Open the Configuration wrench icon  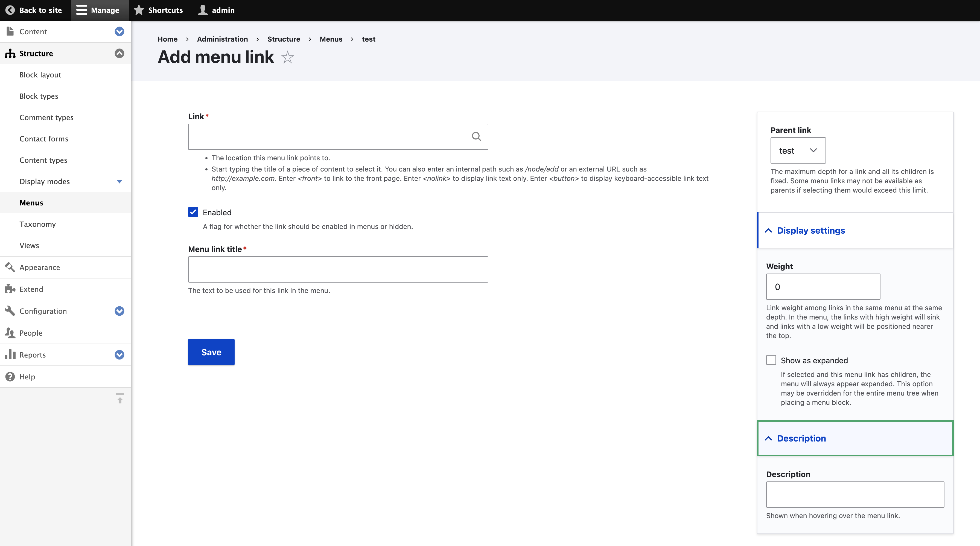coord(10,311)
